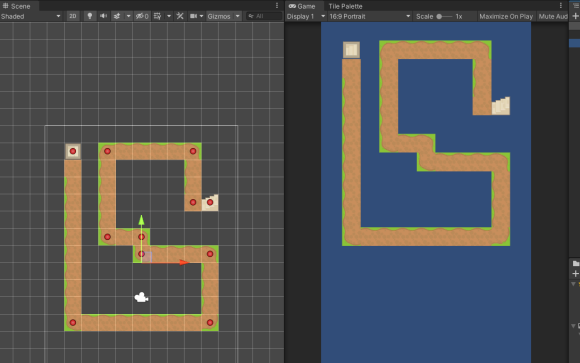Select waypoint at upper loop's top-left corner
This screenshot has width=580, height=363.
tap(107, 151)
